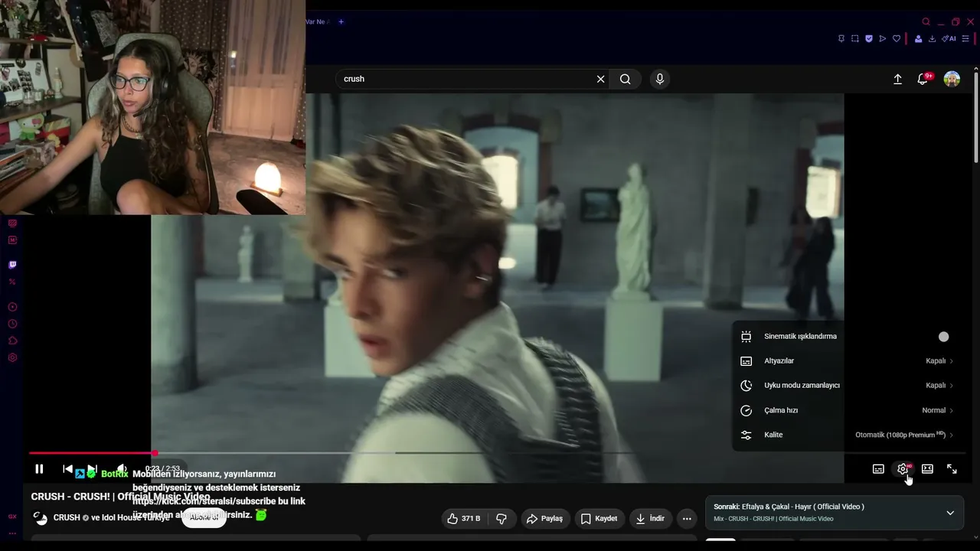Open the upload/create icon in YouTube header
This screenshot has width=980, height=551.
[897, 79]
